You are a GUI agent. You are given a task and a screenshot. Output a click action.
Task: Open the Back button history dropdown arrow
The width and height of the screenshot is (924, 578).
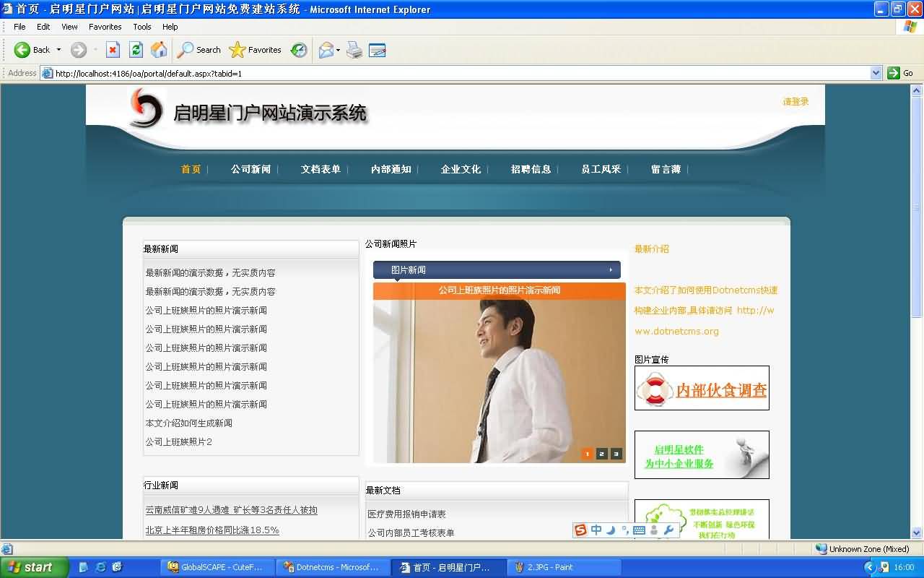coord(59,50)
